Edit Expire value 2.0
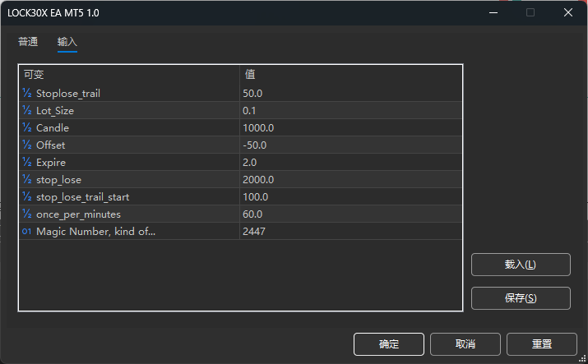 point(350,162)
